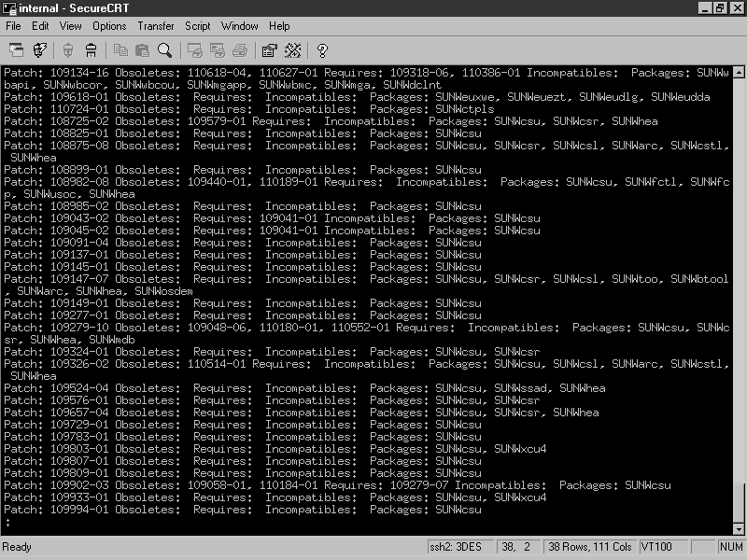Click patch number 109045-02
Screen dimensions: 747x560
click(x=79, y=231)
